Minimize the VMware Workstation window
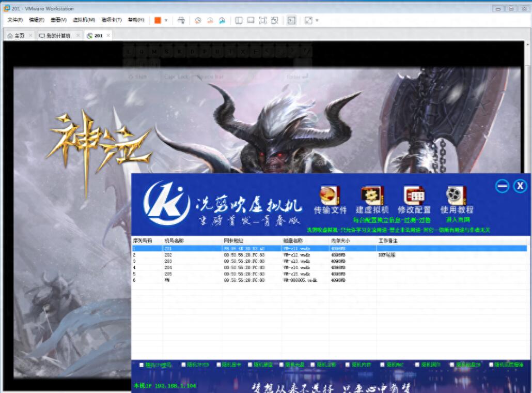The image size is (532, 393). tap(498, 9)
